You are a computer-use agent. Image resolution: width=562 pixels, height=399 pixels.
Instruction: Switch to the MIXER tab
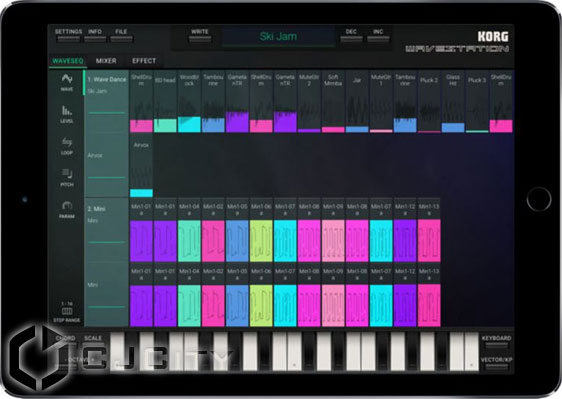[x=106, y=61]
